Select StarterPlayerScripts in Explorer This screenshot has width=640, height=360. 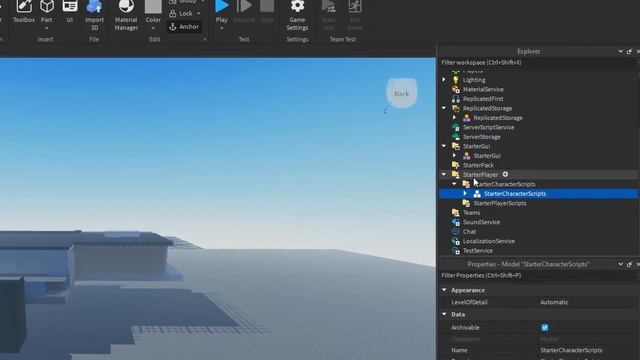[x=500, y=203]
